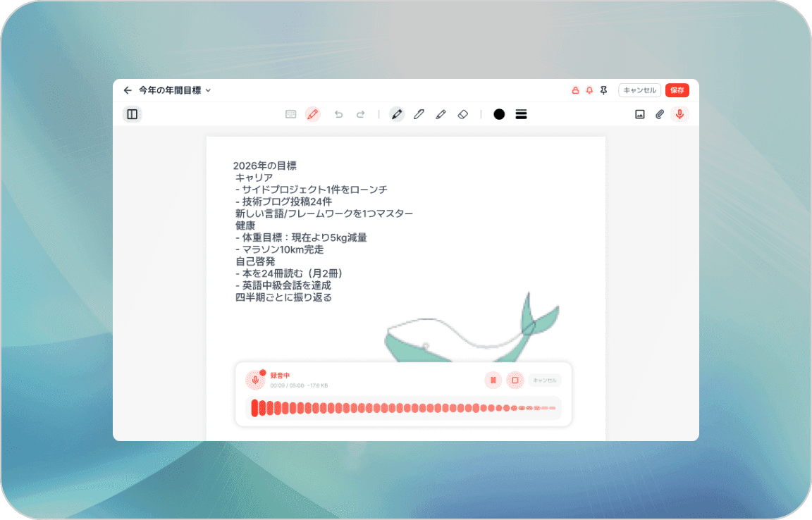Select the eraser tool
Viewport: 812px width, 520px height.
[463, 114]
